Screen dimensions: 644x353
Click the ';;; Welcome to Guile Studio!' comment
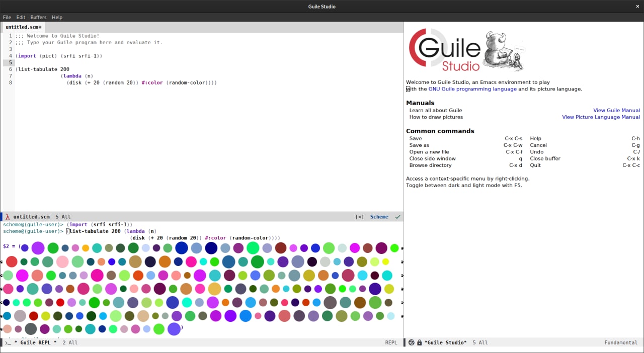tap(57, 36)
